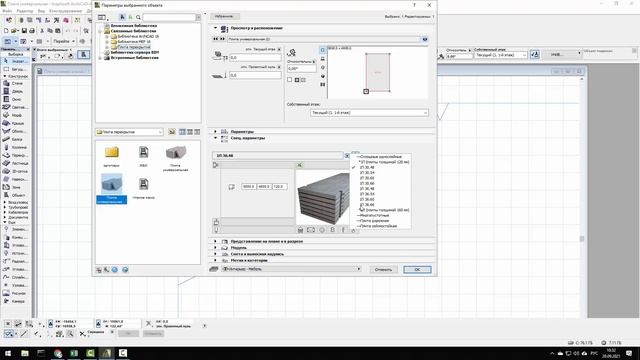Select the third preview view mode button

(x=322, y=67)
